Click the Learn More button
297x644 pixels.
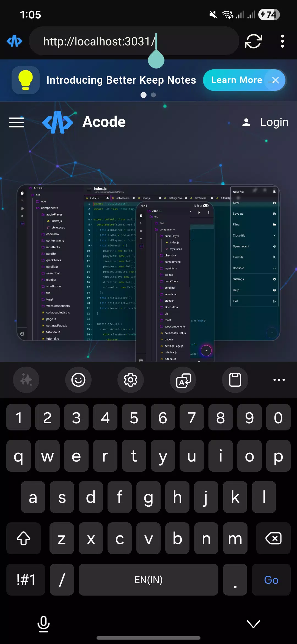pos(237,80)
